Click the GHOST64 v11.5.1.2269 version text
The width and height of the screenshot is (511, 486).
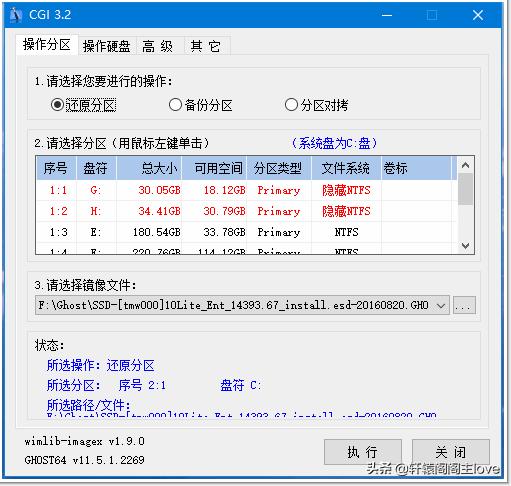[84, 460]
